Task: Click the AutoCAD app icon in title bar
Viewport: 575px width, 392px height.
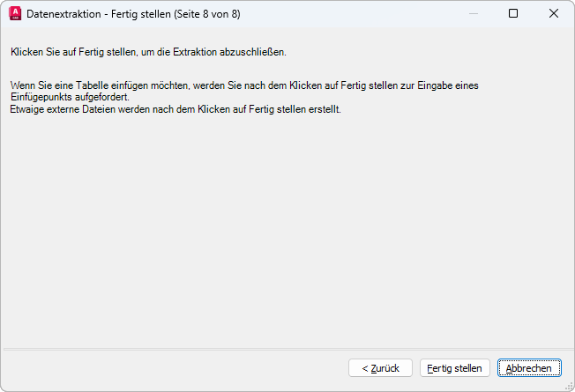Action: click(x=14, y=13)
